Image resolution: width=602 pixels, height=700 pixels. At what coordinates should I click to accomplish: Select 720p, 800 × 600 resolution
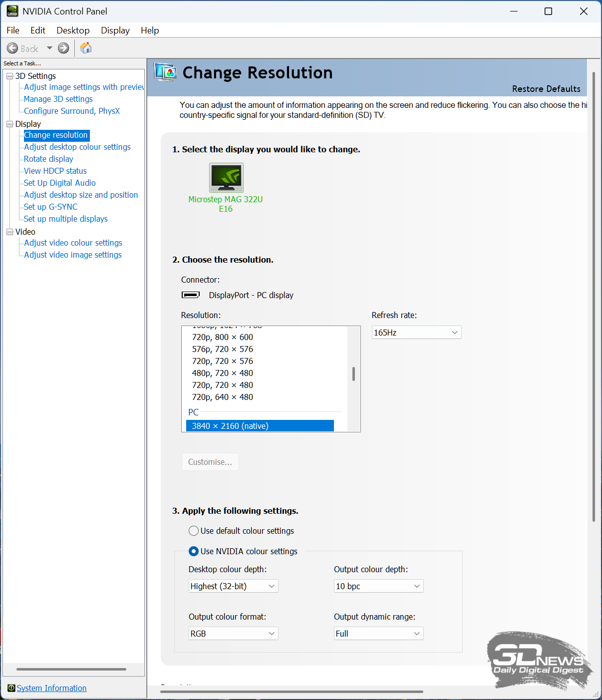pyautogui.click(x=223, y=337)
